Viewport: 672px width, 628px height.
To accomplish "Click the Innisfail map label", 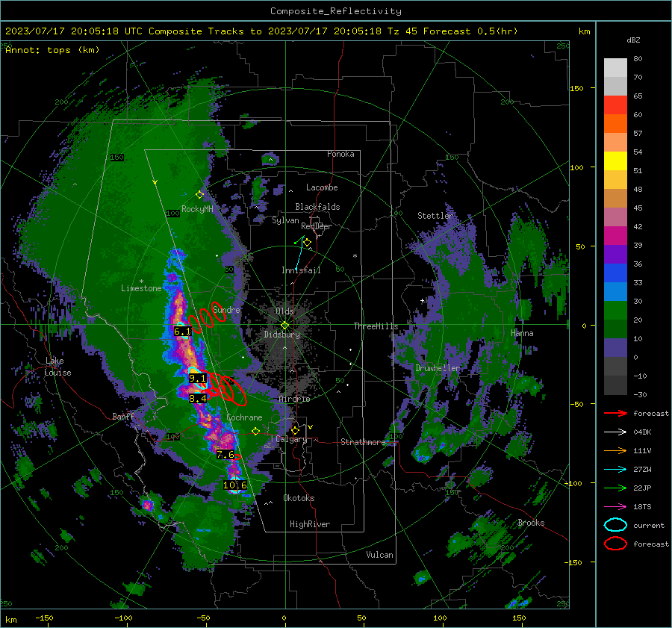I will tap(301, 270).
